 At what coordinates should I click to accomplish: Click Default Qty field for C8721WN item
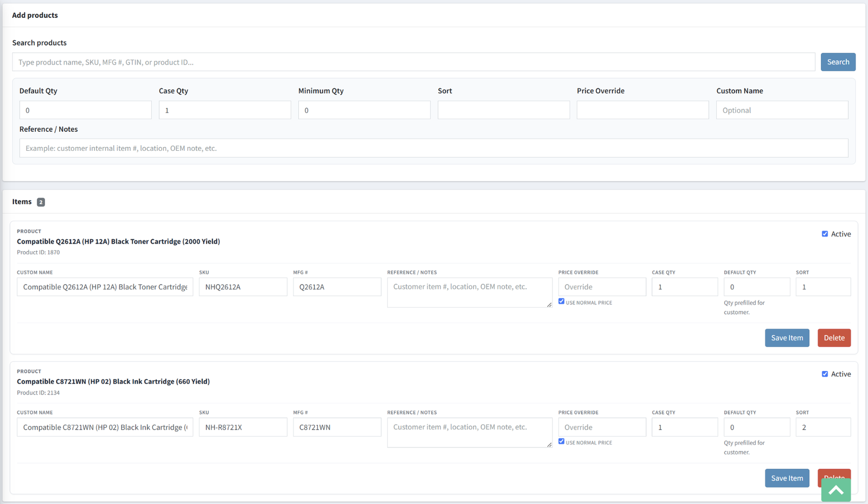click(x=757, y=427)
